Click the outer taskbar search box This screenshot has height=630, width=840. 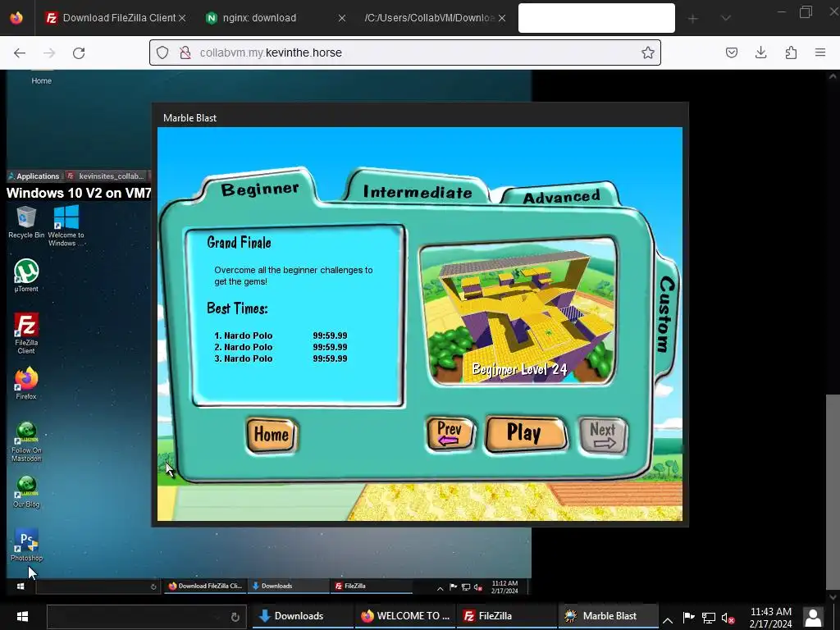pyautogui.click(x=146, y=617)
